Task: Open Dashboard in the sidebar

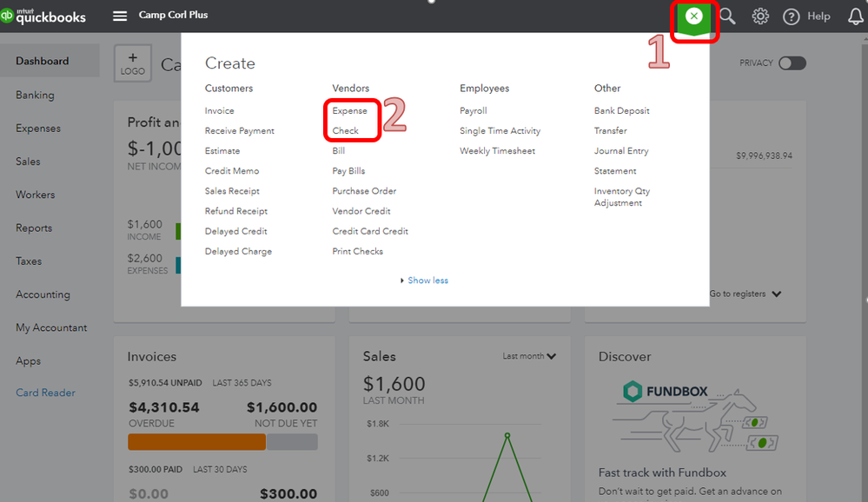Action: tap(42, 61)
